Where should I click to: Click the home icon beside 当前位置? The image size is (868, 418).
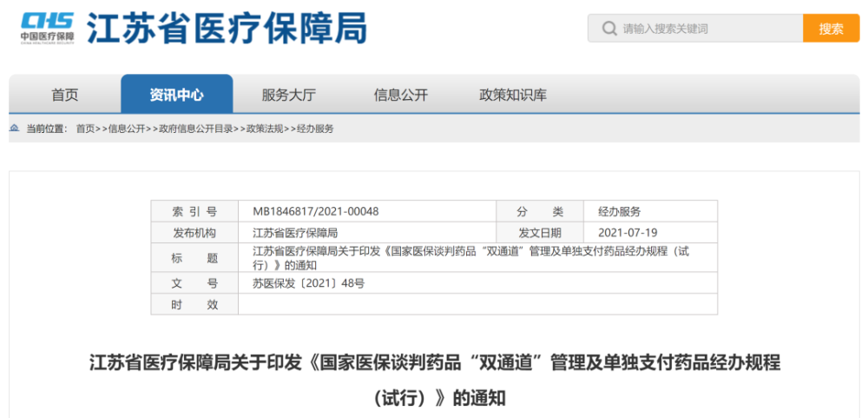coord(15,129)
